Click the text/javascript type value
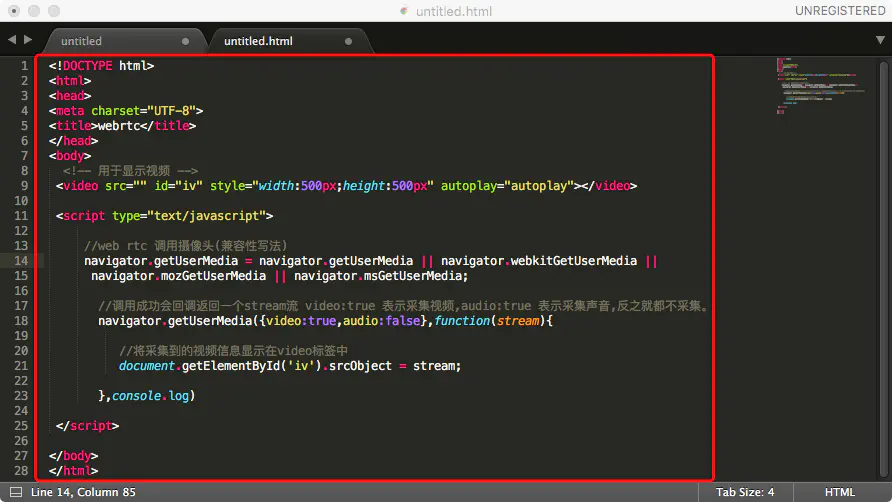892x502 pixels. coord(207,216)
